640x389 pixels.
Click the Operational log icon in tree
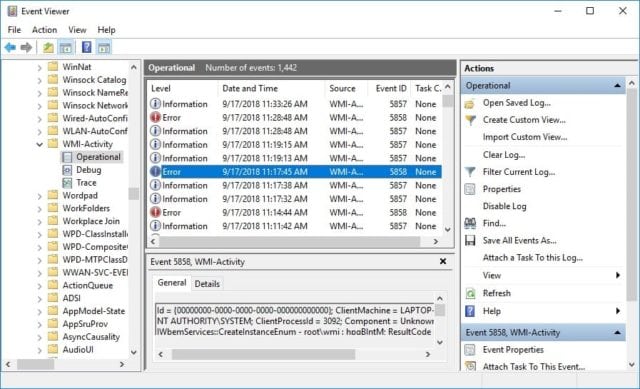click(67, 157)
